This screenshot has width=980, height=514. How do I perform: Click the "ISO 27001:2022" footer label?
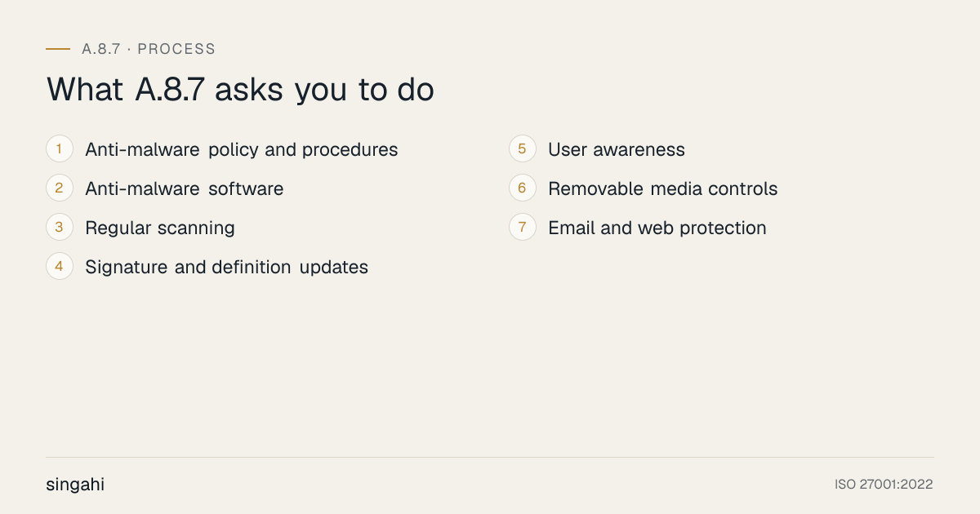pos(884,485)
